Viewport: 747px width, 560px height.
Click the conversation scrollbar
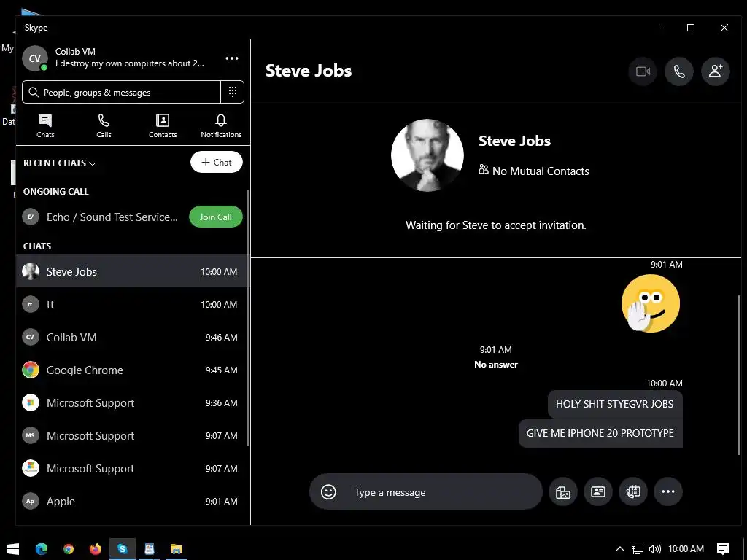[x=739, y=376]
